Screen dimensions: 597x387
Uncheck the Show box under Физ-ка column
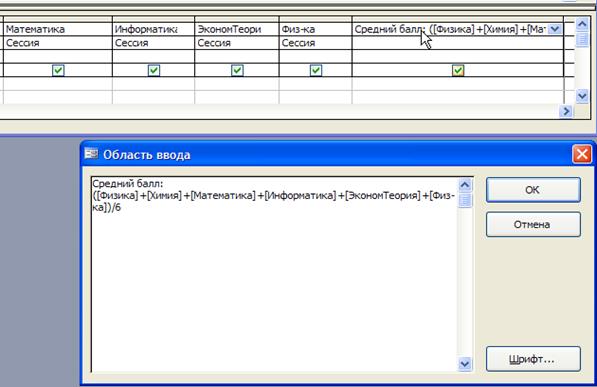[x=316, y=70]
